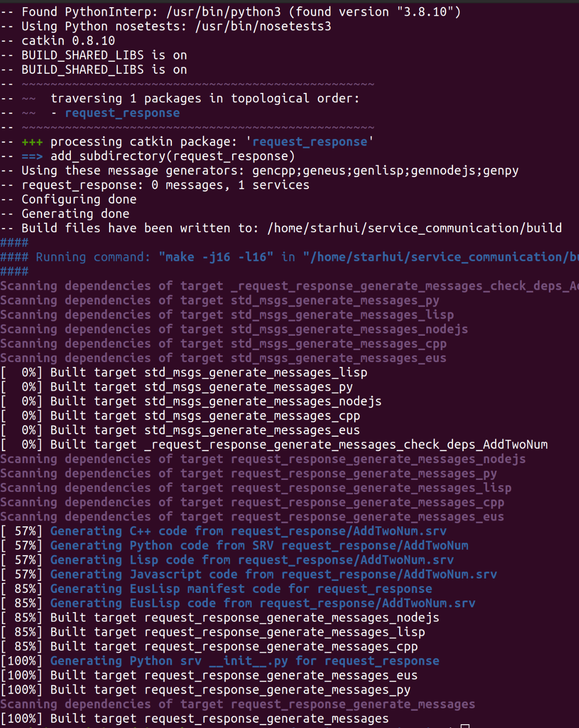Click 'Generating Javascript code' line
Screen dimensions: 579x728
coord(273,574)
